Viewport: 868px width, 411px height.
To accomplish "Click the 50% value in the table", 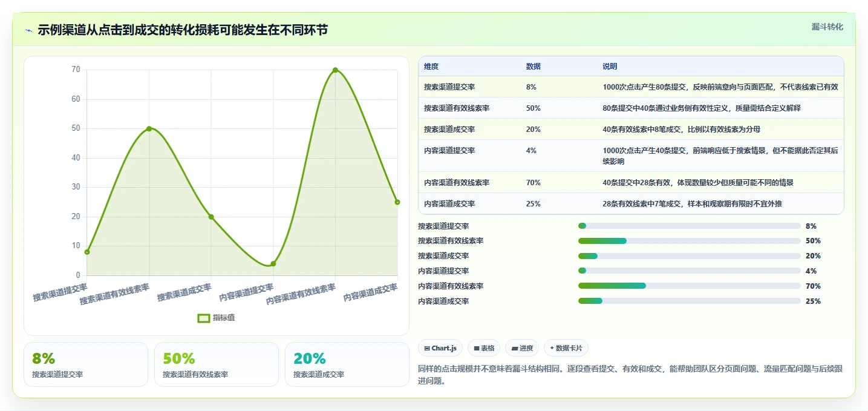I will coord(534,108).
